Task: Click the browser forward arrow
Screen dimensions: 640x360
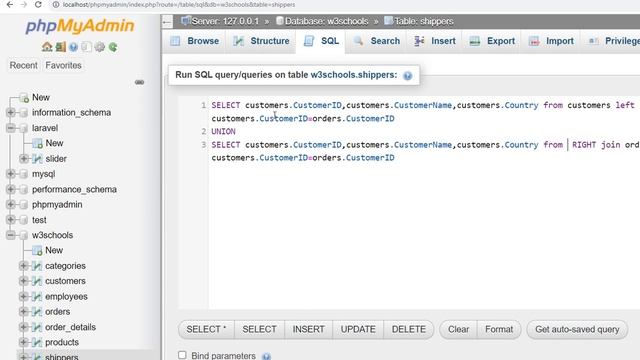Action: click(x=24, y=4)
